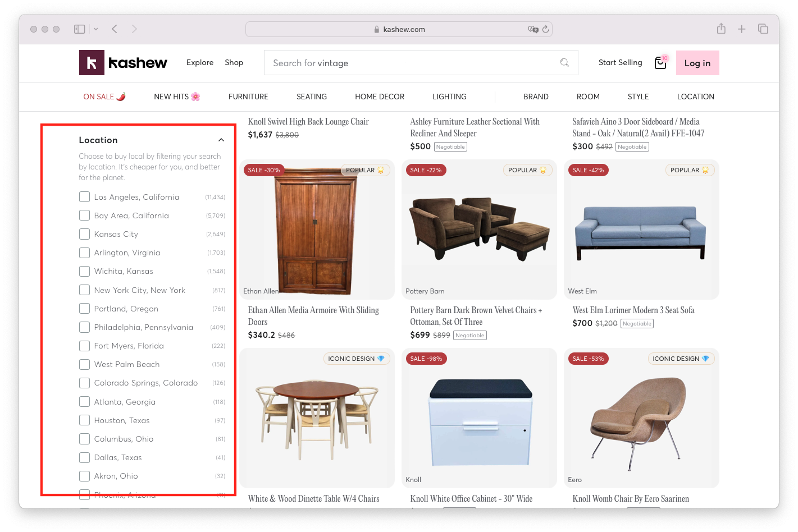Enable Portland, Oregon filter
This screenshot has width=798, height=532.
[x=85, y=309]
